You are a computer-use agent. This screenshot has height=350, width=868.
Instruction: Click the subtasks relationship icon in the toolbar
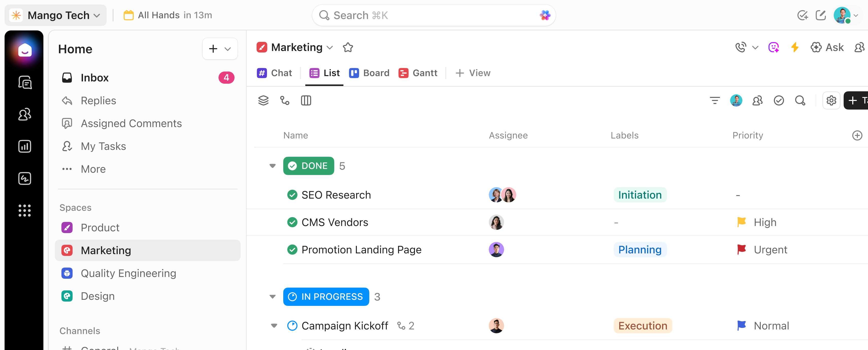click(x=285, y=100)
